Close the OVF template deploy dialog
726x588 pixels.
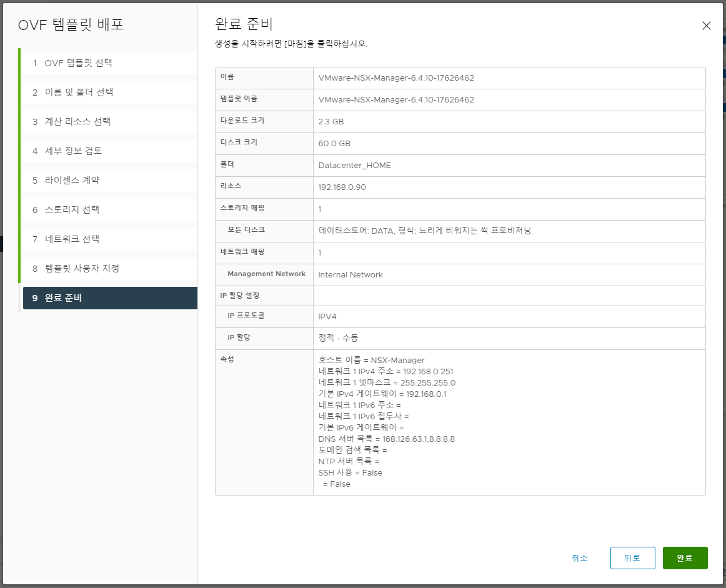(706, 26)
